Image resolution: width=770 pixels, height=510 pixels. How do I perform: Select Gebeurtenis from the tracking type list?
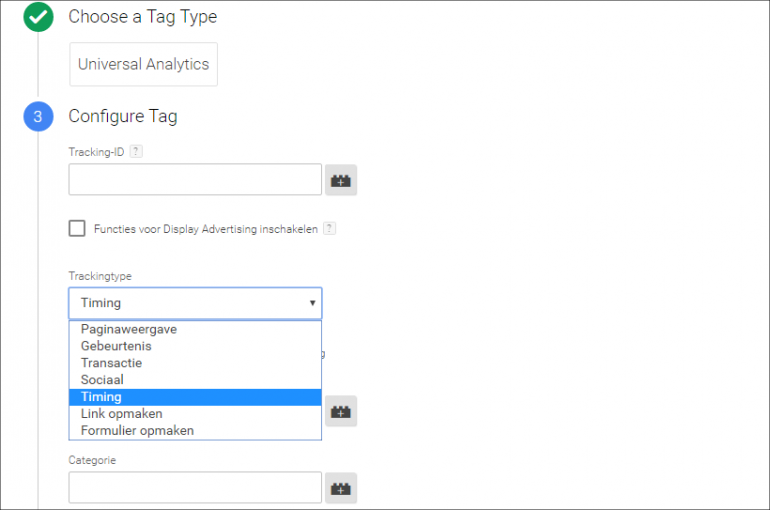coord(195,346)
